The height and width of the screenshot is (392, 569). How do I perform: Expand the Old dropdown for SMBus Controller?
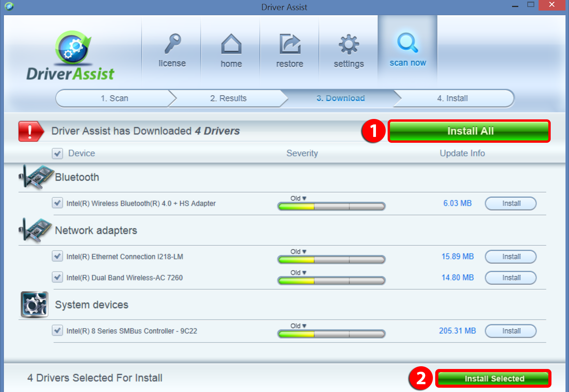(298, 326)
